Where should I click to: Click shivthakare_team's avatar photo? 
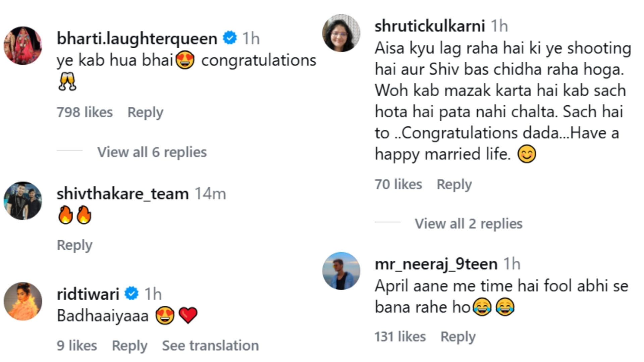point(23,201)
